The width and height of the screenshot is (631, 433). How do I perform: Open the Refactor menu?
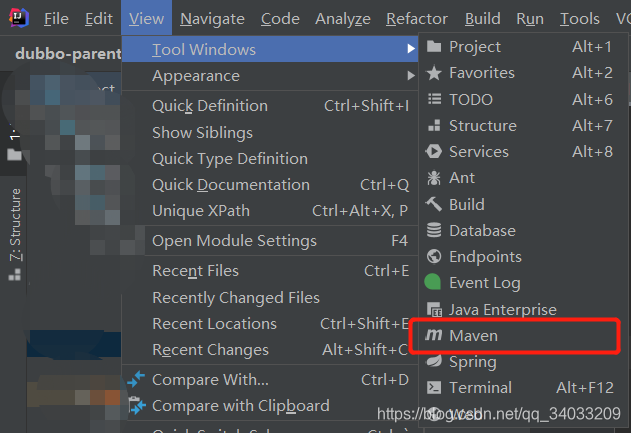pos(417,19)
